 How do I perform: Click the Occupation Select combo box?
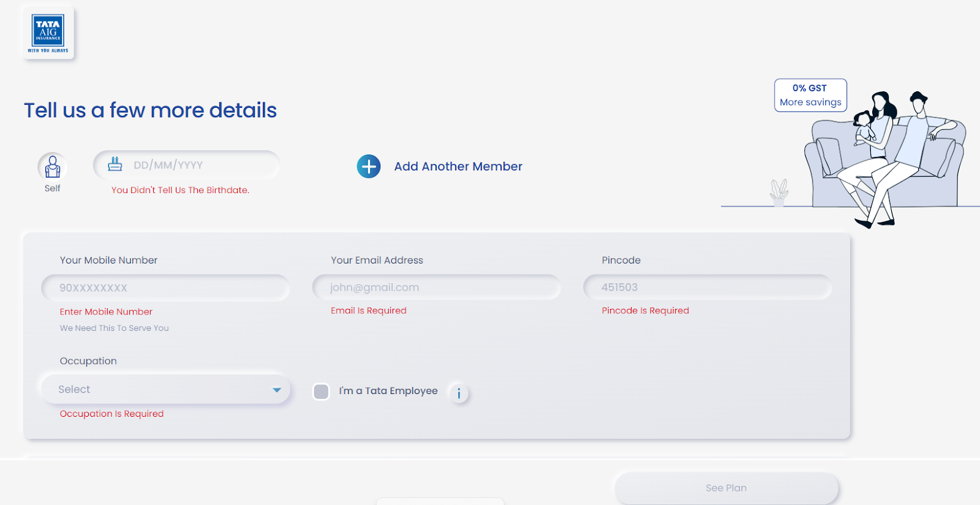(159, 390)
